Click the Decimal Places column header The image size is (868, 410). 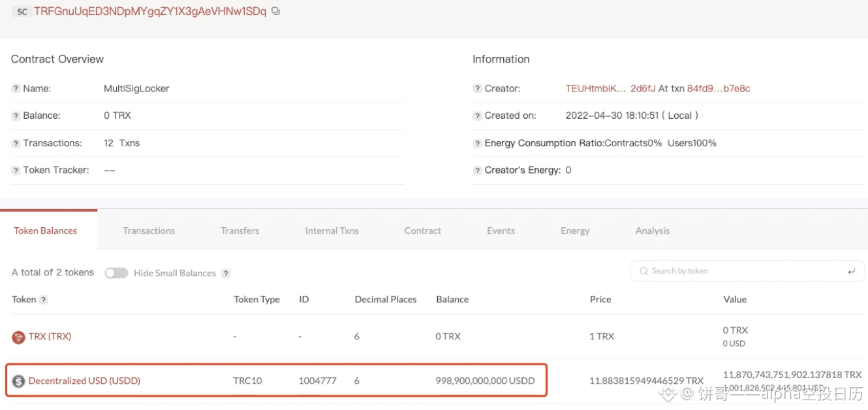point(386,300)
